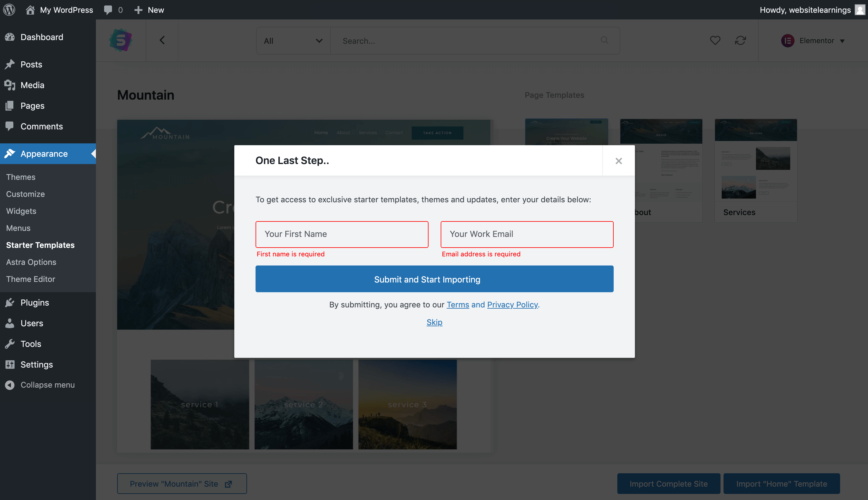
Task: Select the Appearance menu
Action: pos(48,153)
